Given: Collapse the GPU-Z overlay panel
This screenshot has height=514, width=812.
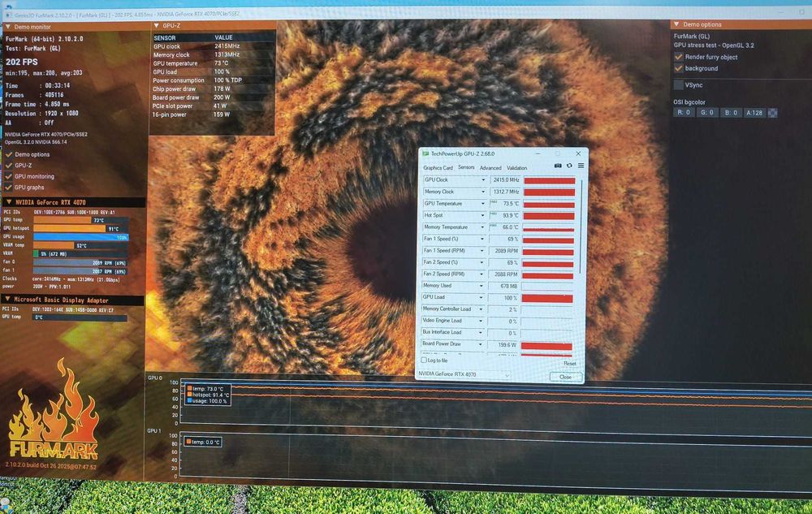Looking at the screenshot, I should pos(157,25).
